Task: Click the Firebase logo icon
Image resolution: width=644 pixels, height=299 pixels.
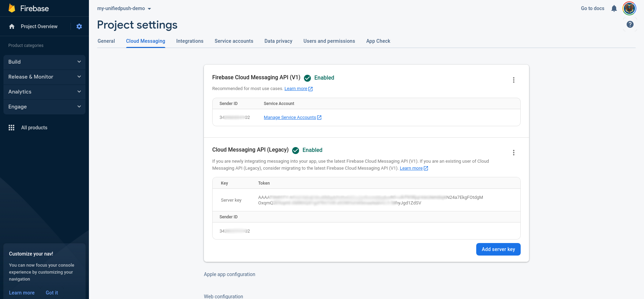Action: (x=12, y=8)
